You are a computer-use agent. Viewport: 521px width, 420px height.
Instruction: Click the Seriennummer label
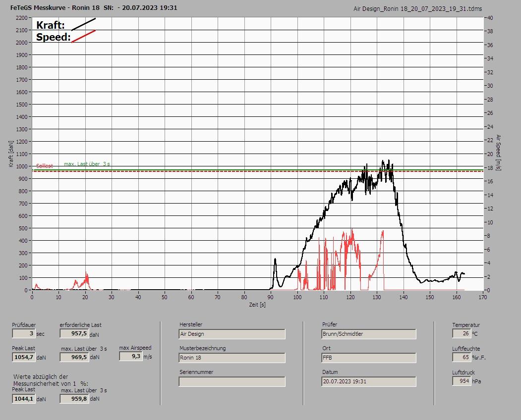point(196,372)
